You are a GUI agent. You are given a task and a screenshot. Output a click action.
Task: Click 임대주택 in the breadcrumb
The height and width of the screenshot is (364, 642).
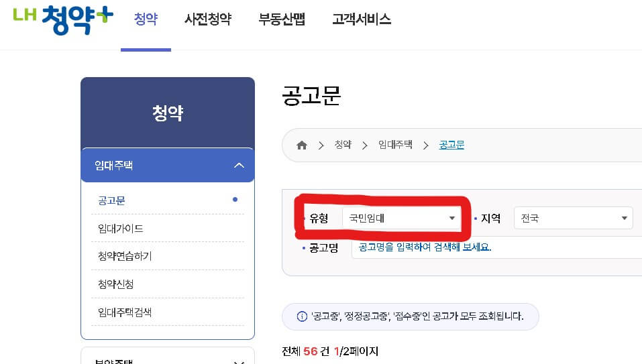[395, 145]
